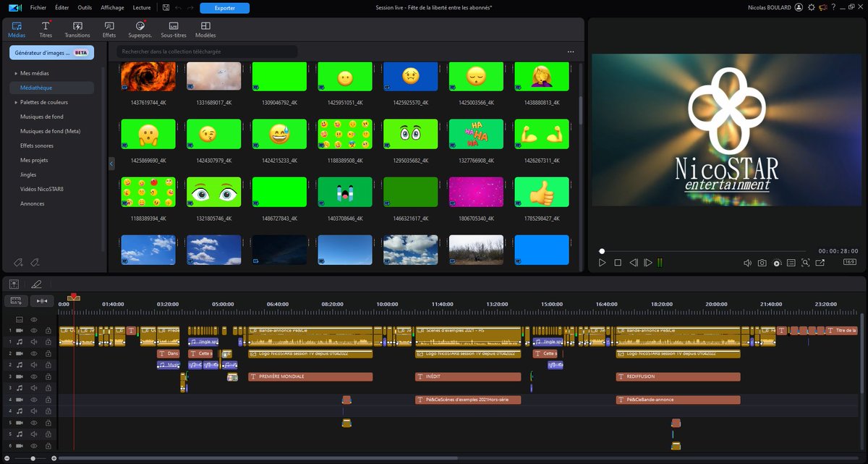This screenshot has height=464, width=868.
Task: Toggle visibility of video track 1
Action: [x=34, y=330]
